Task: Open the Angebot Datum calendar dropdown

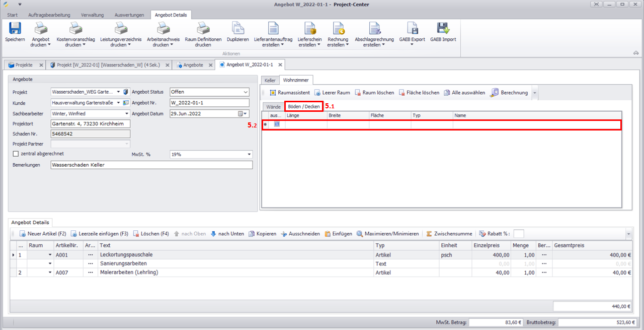Action: [x=246, y=114]
